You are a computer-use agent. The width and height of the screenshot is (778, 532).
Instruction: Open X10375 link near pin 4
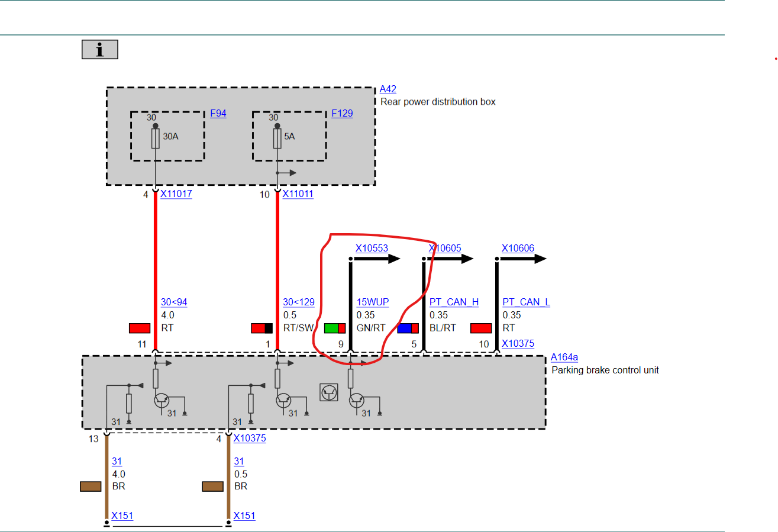point(250,439)
